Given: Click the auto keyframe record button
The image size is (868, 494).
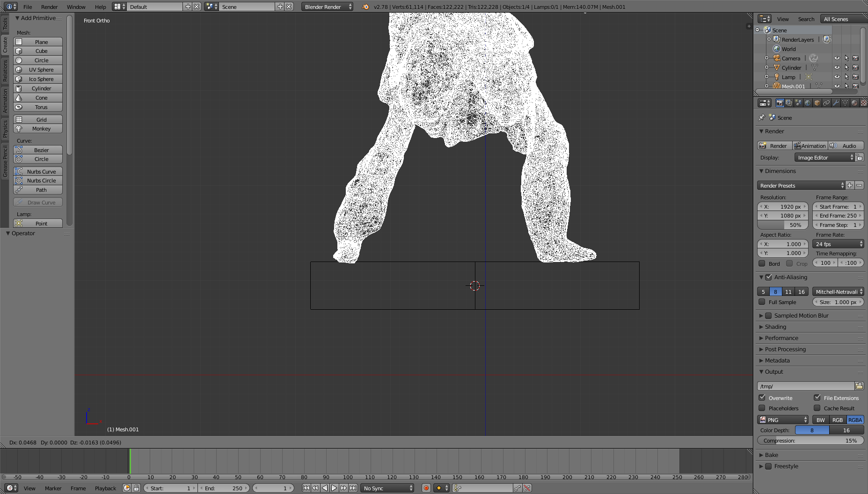Looking at the screenshot, I should tap(426, 488).
